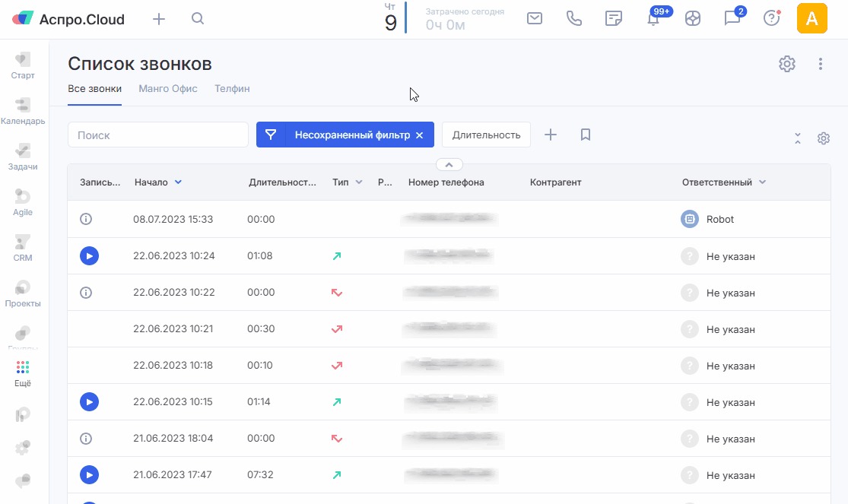848x504 pixels.
Task: Open the phone handset icon in header
Action: [x=573, y=18]
